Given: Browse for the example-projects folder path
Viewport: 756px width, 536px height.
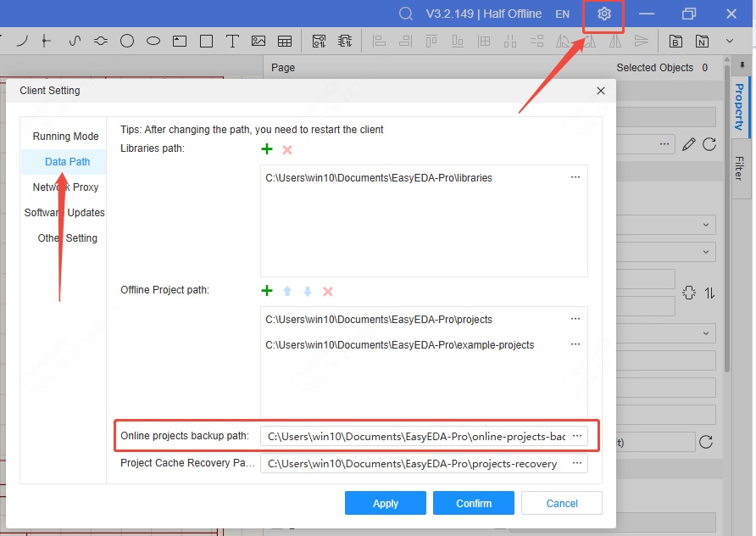Looking at the screenshot, I should pyautogui.click(x=575, y=344).
